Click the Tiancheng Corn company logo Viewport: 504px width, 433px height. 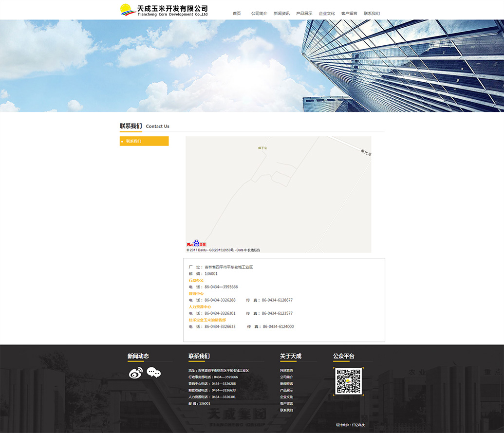click(x=164, y=10)
